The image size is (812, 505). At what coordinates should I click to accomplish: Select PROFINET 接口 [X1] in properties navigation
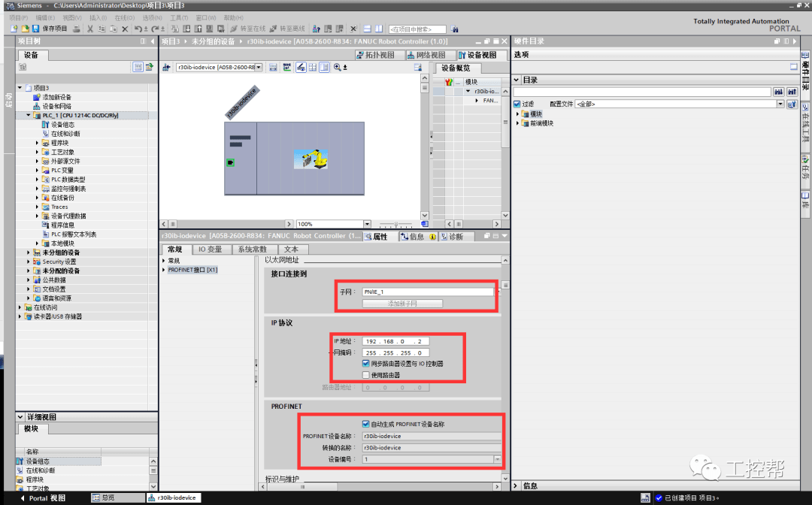pyautogui.click(x=192, y=270)
